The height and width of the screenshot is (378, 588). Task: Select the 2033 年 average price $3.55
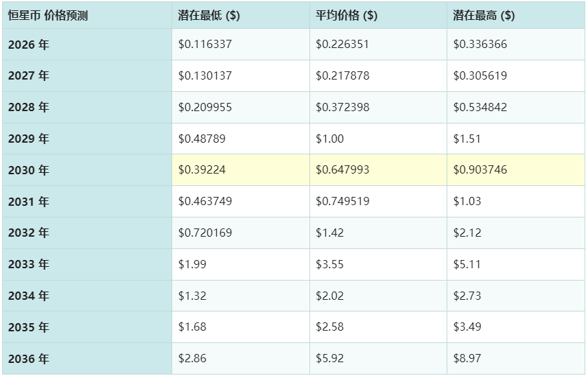330,264
